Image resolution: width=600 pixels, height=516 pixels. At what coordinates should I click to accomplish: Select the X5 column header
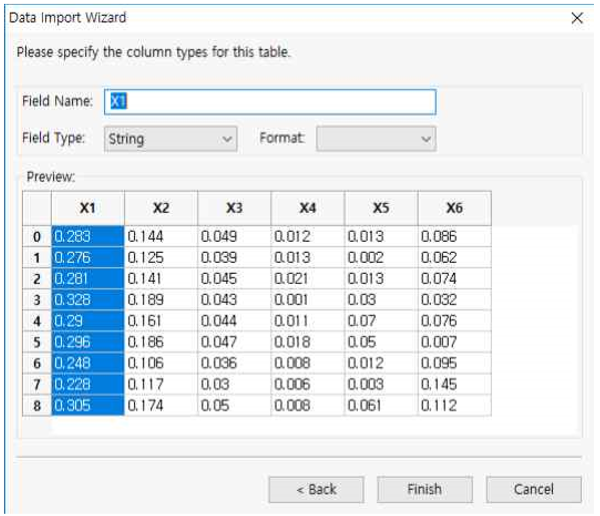pyautogui.click(x=381, y=207)
